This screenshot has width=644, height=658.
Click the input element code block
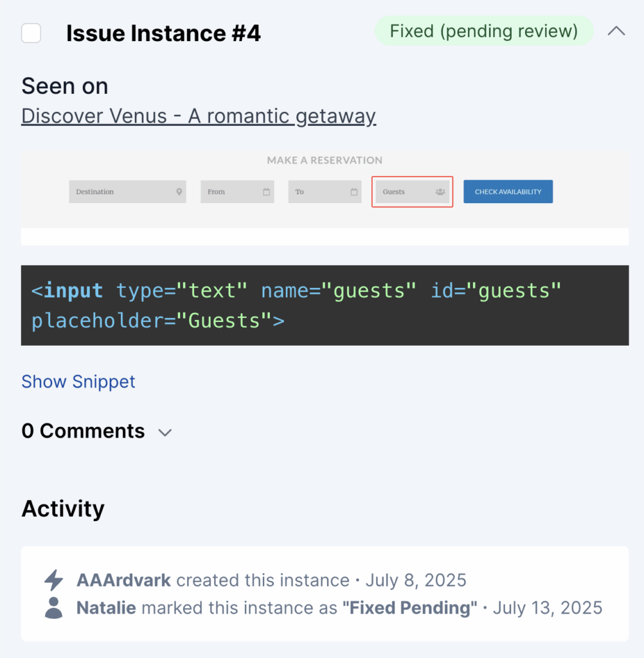325,305
